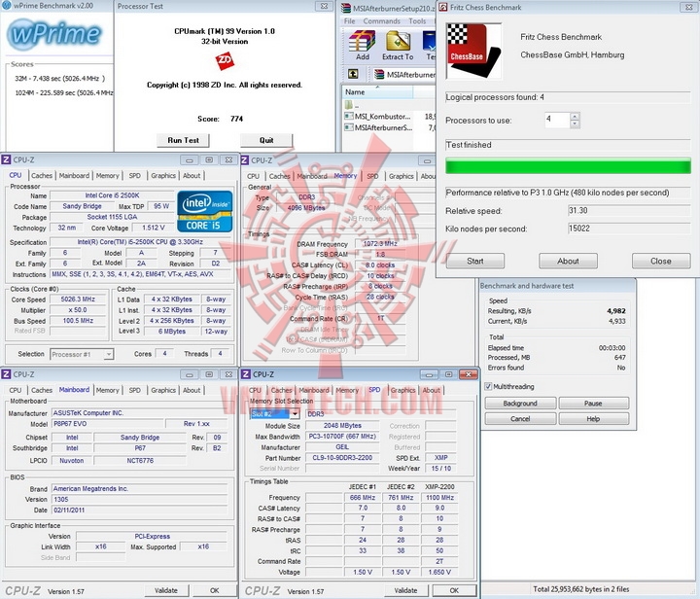Click the Processors to use input field
The image size is (700, 599).
557,120
